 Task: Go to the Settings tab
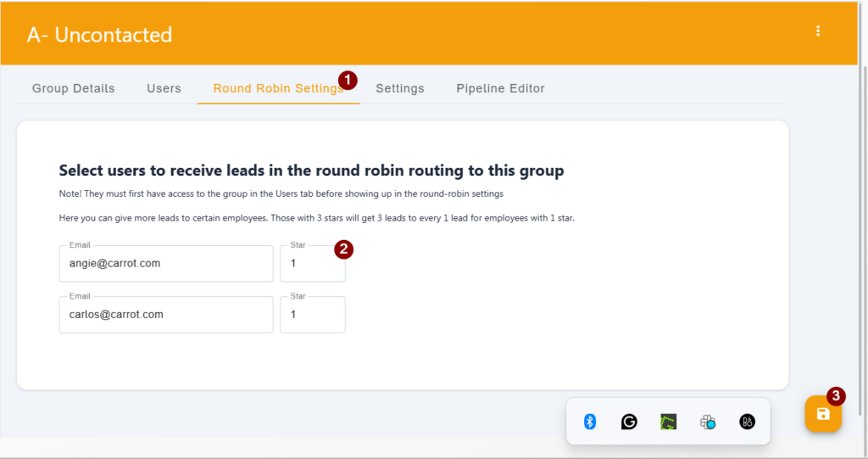click(x=400, y=88)
